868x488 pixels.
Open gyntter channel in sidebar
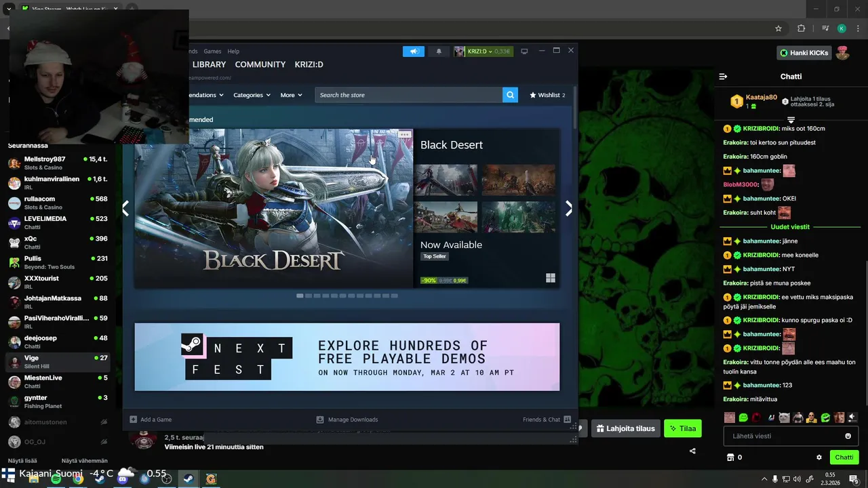[x=57, y=401]
